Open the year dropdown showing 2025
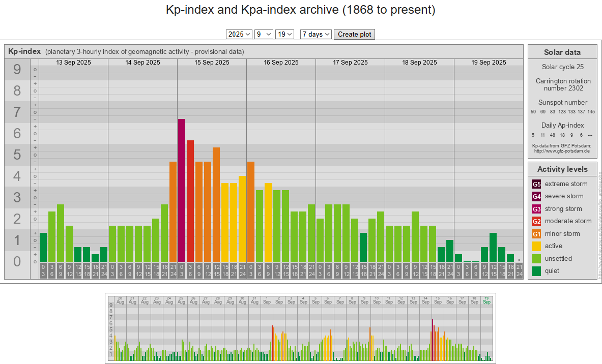 [x=239, y=34]
